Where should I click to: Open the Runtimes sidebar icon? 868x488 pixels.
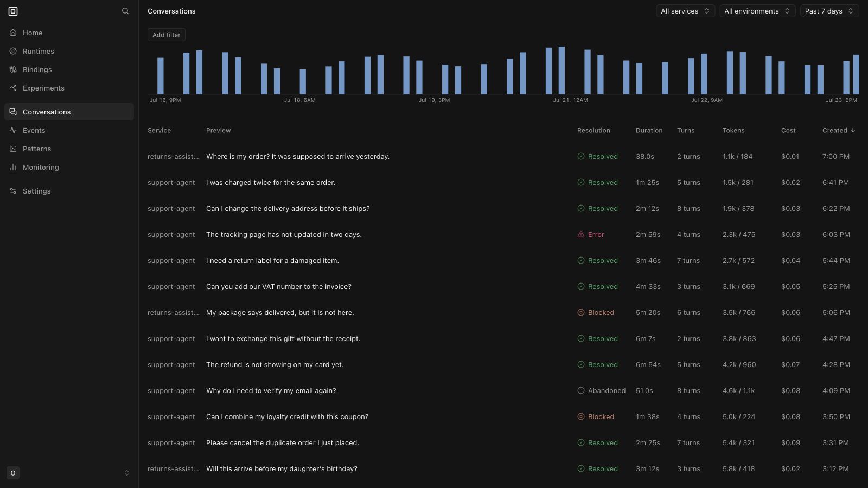[x=13, y=51]
